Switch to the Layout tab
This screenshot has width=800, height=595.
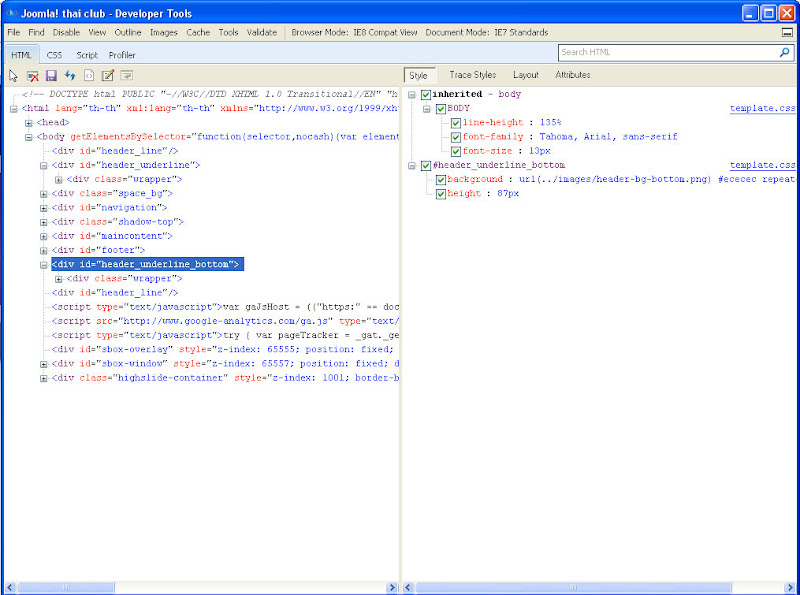[x=526, y=75]
